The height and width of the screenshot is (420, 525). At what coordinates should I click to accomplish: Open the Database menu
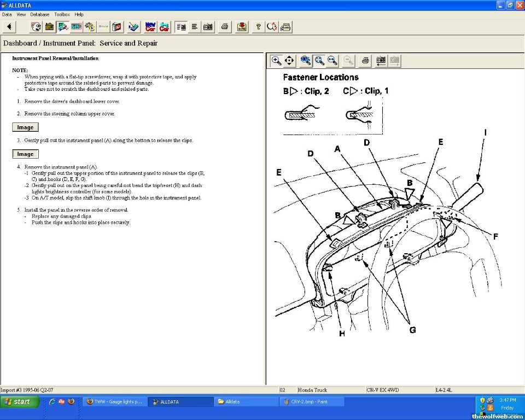point(39,14)
